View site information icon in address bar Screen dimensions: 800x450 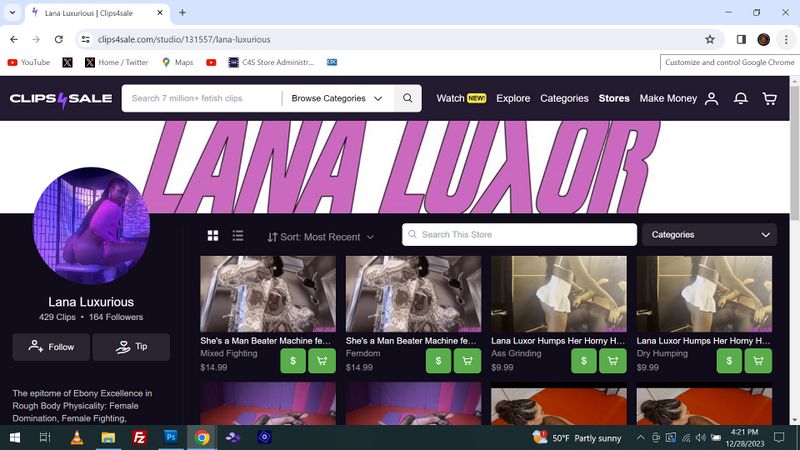(86, 39)
